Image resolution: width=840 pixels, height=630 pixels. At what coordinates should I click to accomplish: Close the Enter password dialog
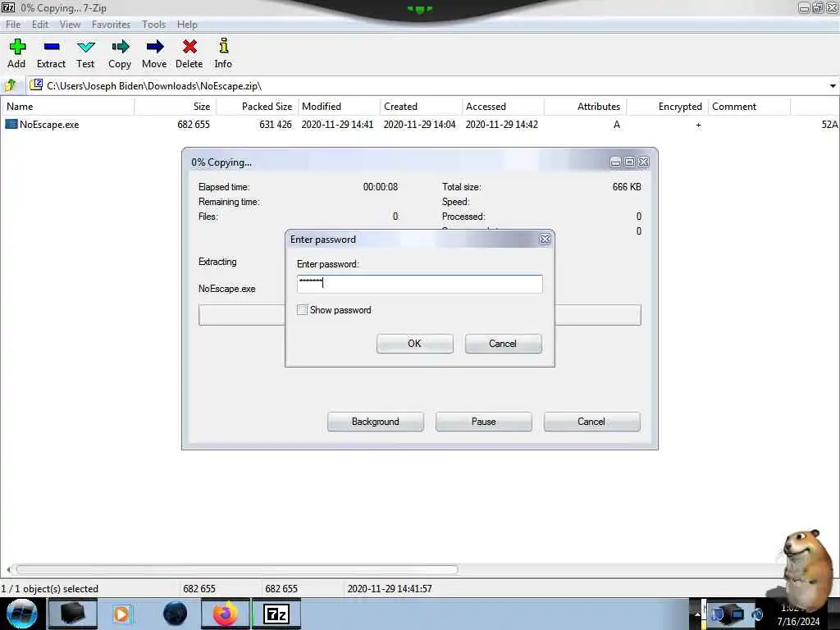[545, 240]
